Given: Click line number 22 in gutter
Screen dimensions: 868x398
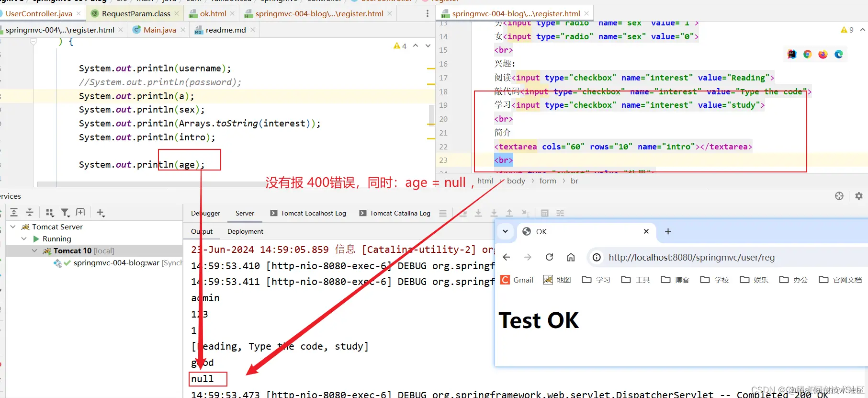Looking at the screenshot, I should tap(443, 147).
